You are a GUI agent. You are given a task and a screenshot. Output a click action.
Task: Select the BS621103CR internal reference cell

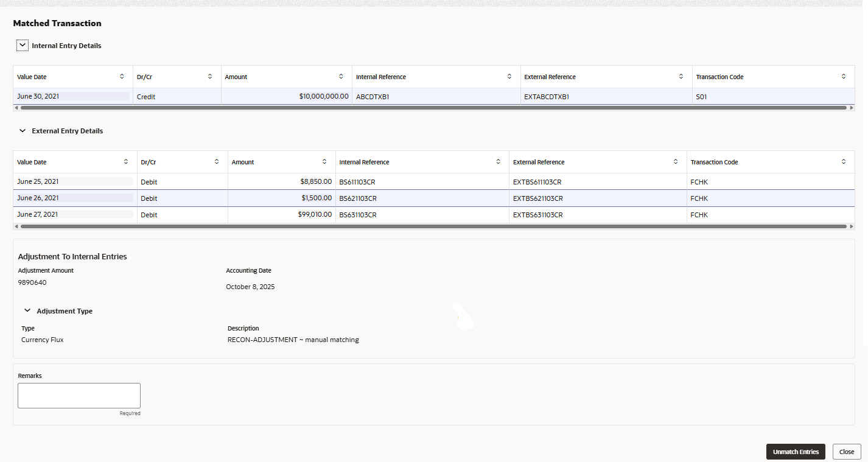coord(422,198)
